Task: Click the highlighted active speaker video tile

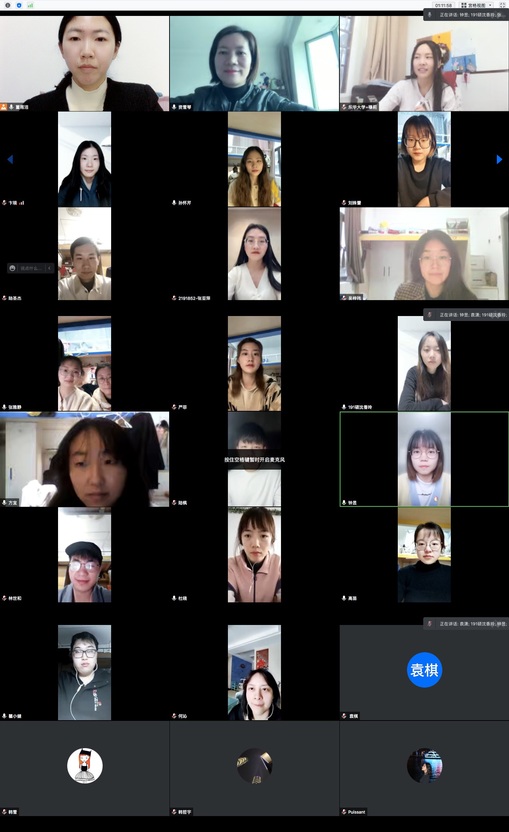Action: (424, 459)
